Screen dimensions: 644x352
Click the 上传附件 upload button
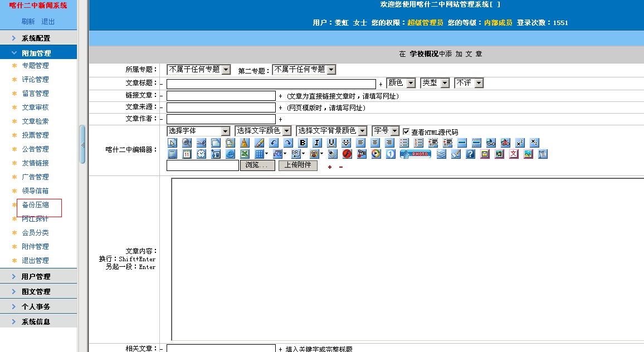(x=298, y=165)
